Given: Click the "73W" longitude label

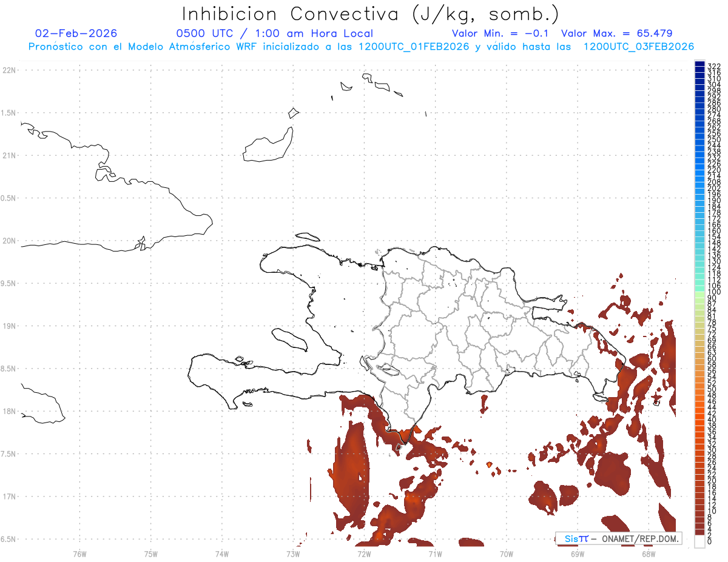Looking at the screenshot, I should pos(293,553).
